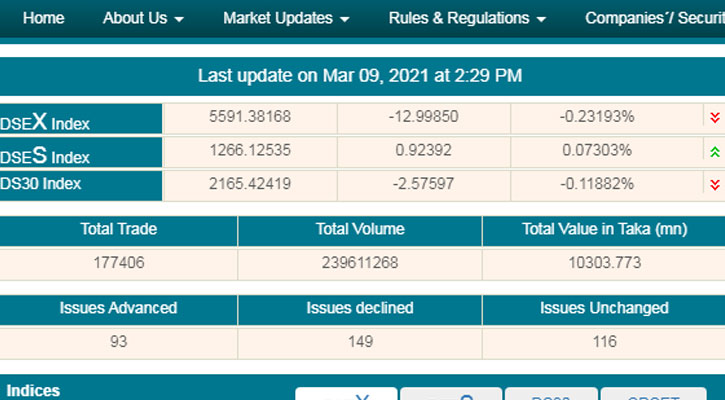Click the Issues Unchanged count 116

(604, 342)
